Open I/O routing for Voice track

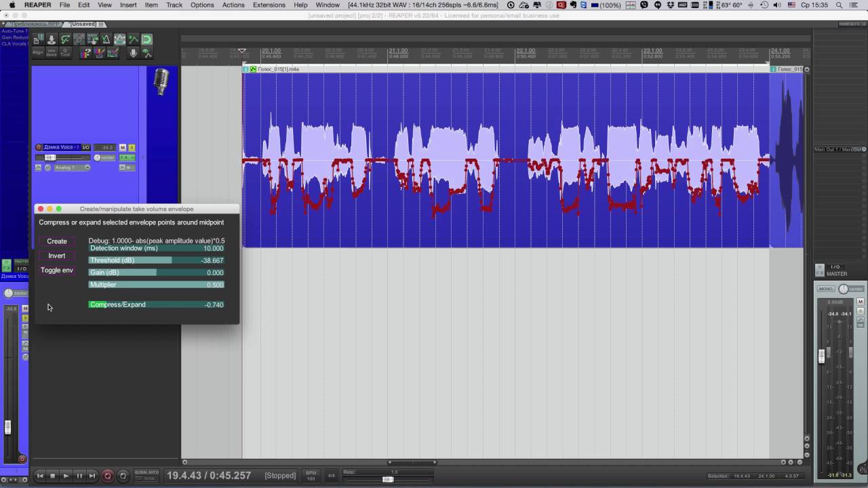[86, 147]
